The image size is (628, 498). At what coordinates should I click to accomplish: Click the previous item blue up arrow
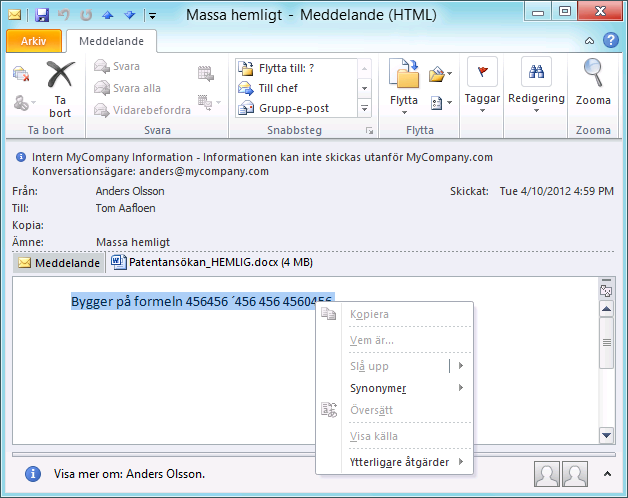point(106,15)
